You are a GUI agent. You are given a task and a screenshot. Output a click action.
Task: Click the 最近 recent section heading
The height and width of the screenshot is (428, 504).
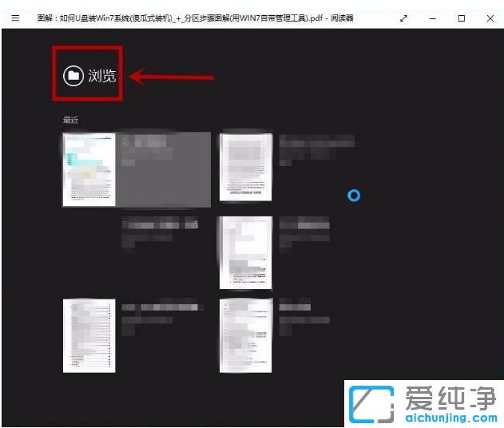tap(71, 120)
